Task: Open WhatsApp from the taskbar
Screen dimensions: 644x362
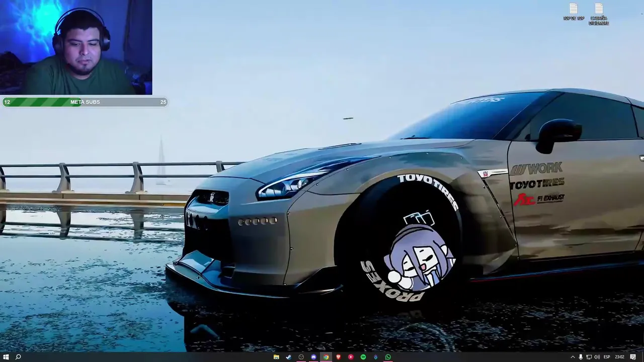Action: [x=388, y=357]
